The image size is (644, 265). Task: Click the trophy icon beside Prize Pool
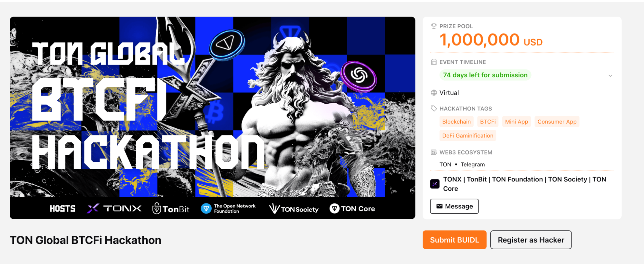[434, 26]
